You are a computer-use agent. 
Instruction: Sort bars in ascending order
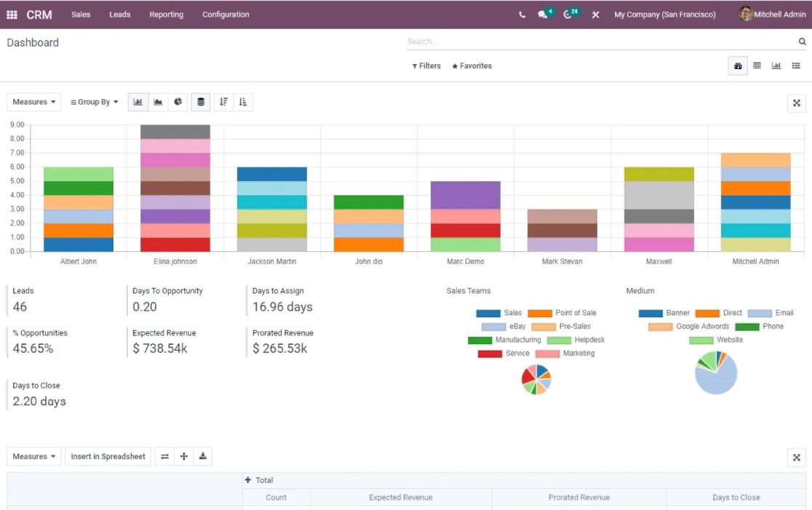tap(243, 102)
